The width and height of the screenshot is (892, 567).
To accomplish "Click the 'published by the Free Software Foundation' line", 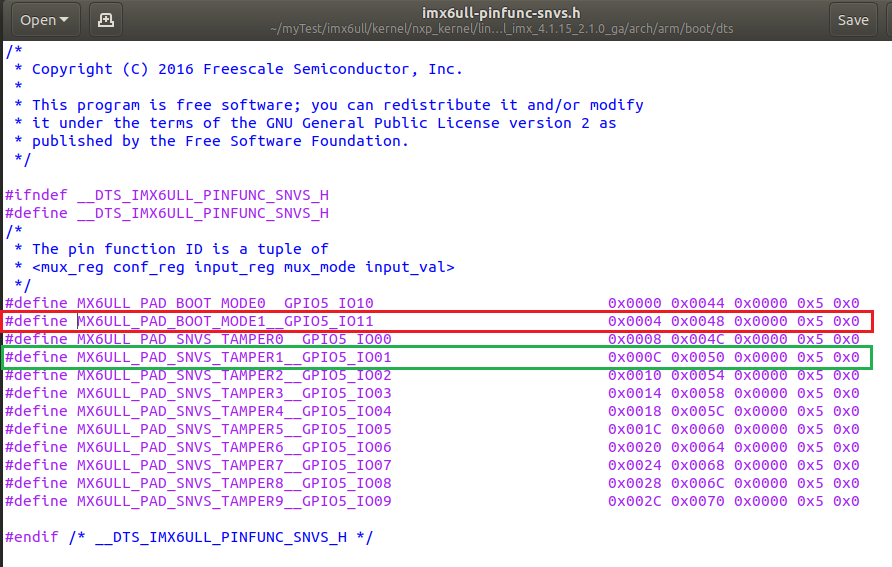I will click(212, 141).
